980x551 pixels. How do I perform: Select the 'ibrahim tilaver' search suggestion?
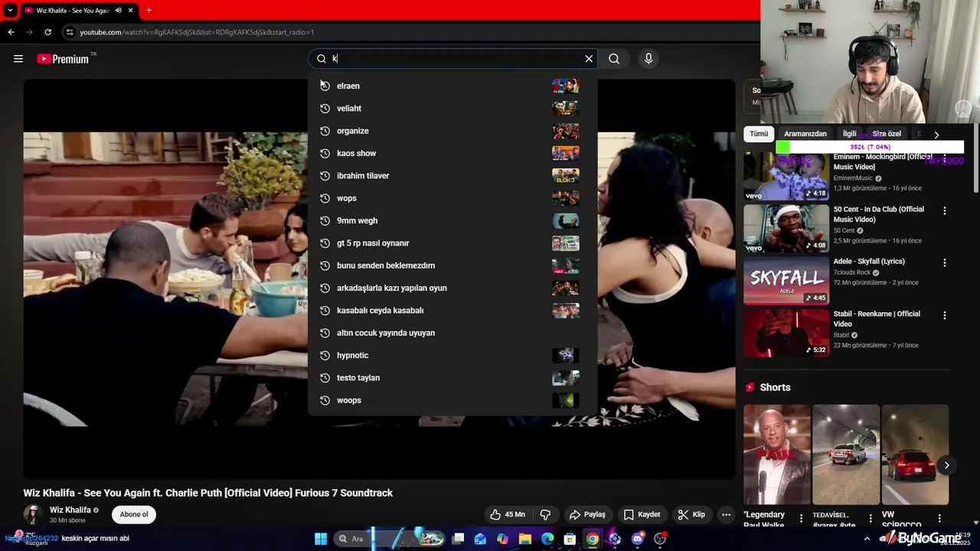click(452, 175)
